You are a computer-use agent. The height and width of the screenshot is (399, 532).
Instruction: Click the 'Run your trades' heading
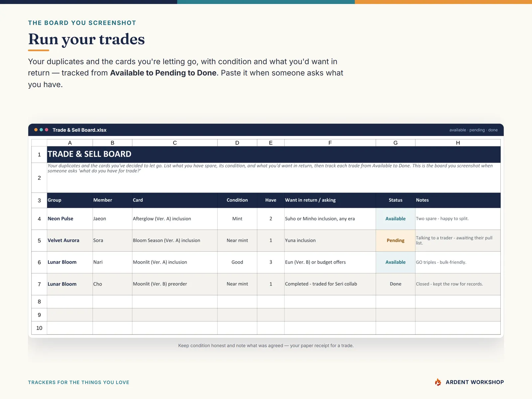(86, 39)
